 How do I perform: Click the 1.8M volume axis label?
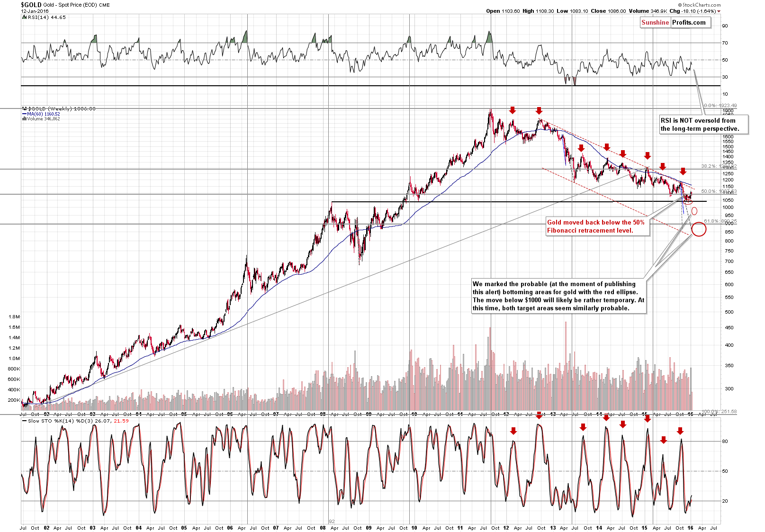coord(15,316)
